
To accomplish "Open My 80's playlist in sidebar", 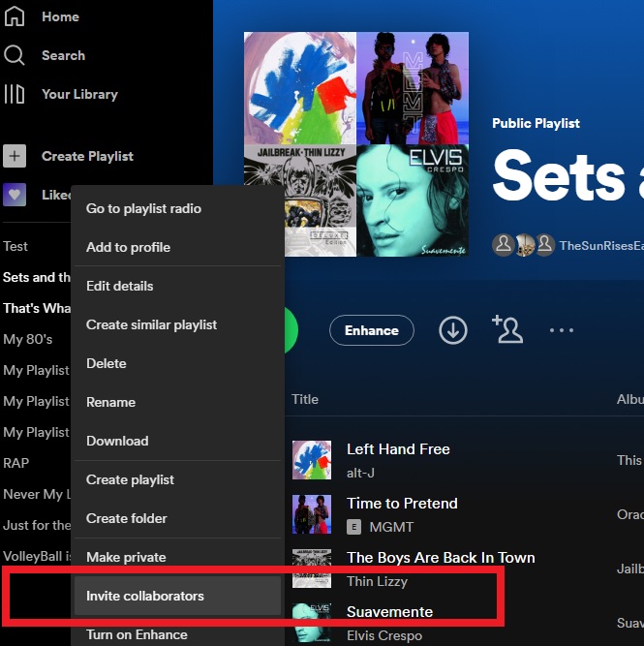I will [28, 340].
